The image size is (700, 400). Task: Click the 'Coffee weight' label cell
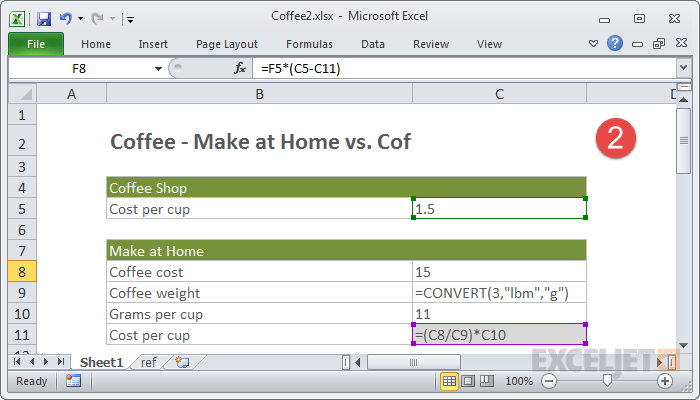(259, 293)
